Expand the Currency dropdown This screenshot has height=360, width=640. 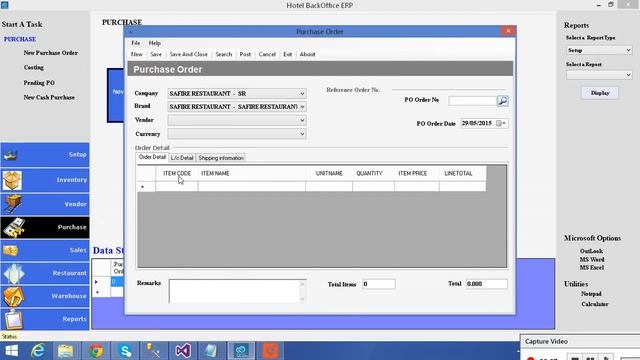(302, 134)
